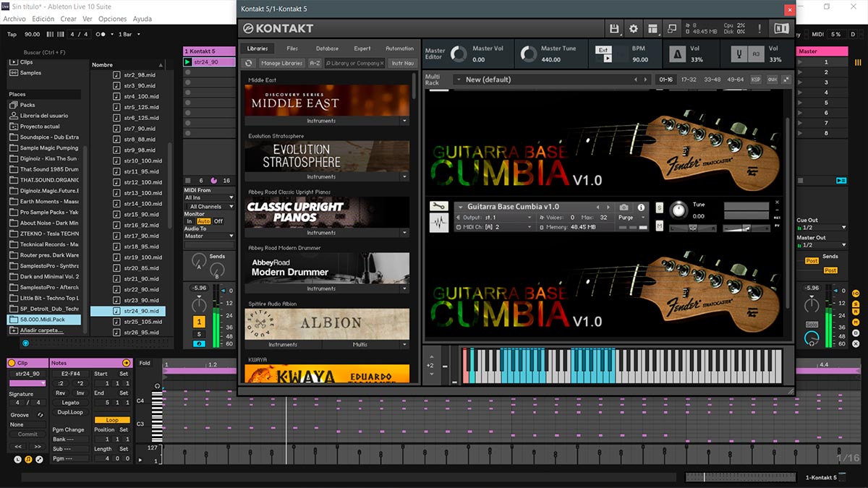Open Abbey Road Modern Drummer Instruments dropdown

[405, 288]
